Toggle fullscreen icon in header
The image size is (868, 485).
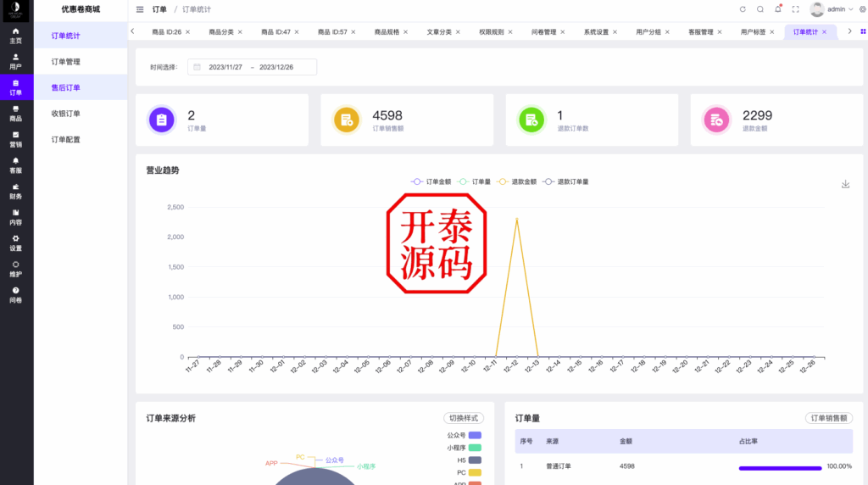(x=795, y=9)
